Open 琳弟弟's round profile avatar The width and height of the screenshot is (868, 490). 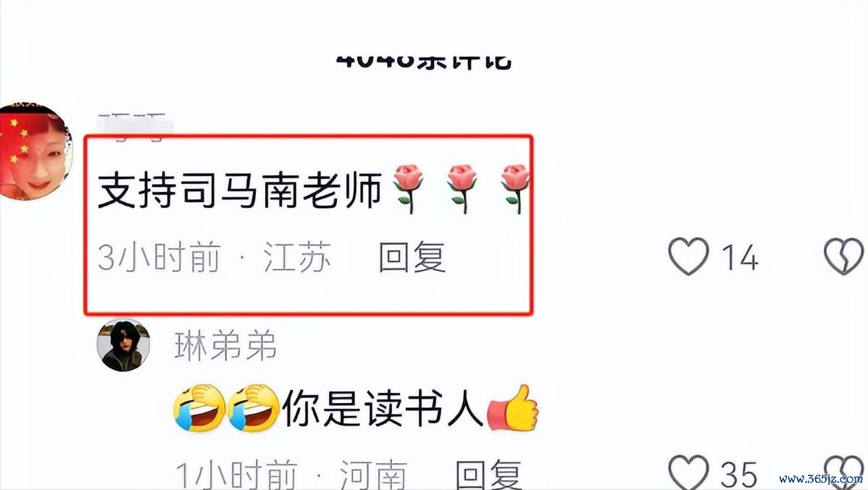pos(123,345)
